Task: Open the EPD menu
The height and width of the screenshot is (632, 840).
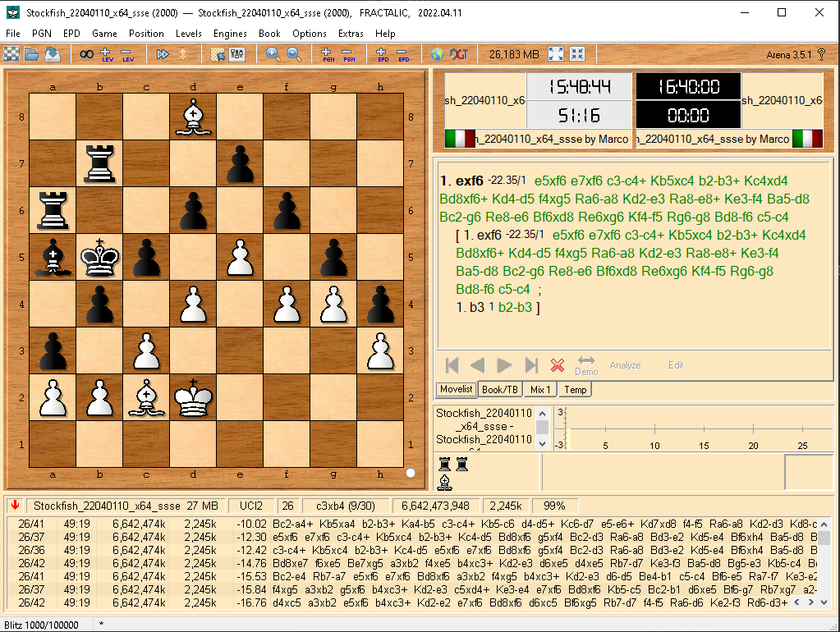Action: [x=71, y=33]
